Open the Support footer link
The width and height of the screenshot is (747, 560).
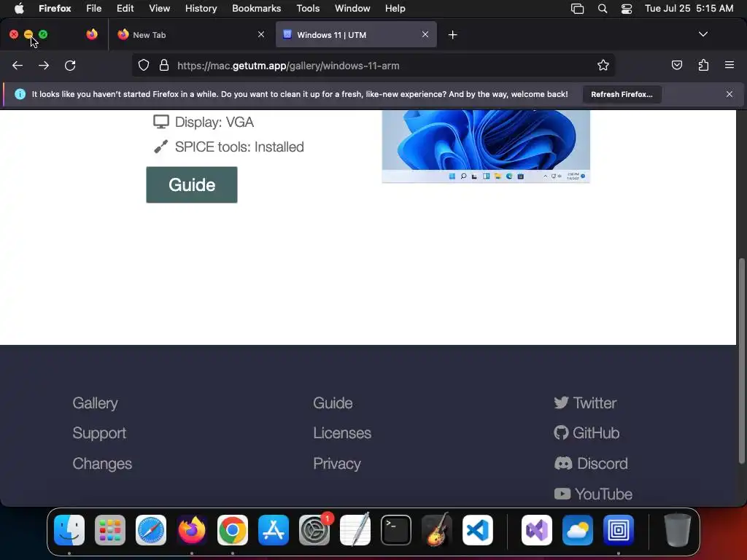[x=99, y=433]
